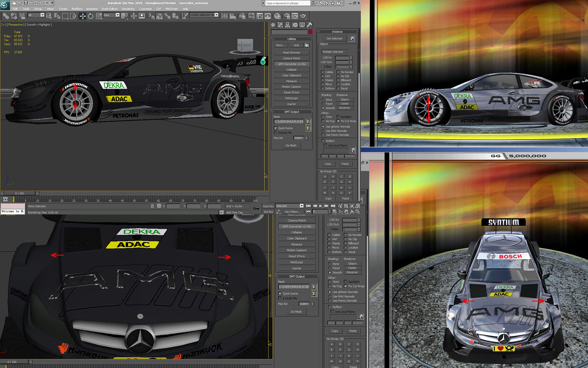Click the ViewCube in the Perspective viewport
This screenshot has width=588, height=368.
pos(245,46)
